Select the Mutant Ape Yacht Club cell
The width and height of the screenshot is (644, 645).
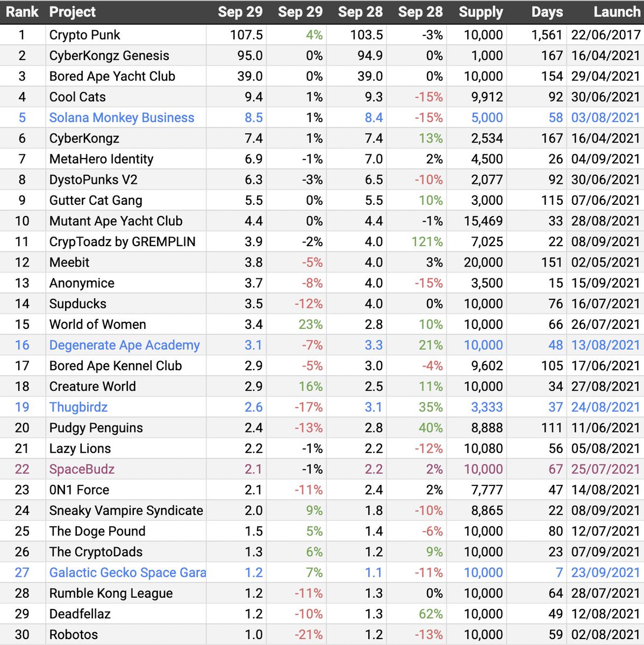click(x=126, y=221)
